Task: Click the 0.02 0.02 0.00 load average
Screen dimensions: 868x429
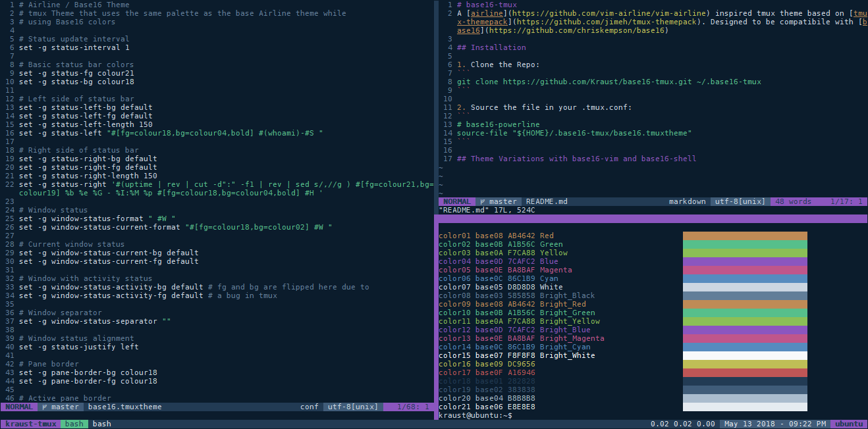Action: [x=682, y=424]
